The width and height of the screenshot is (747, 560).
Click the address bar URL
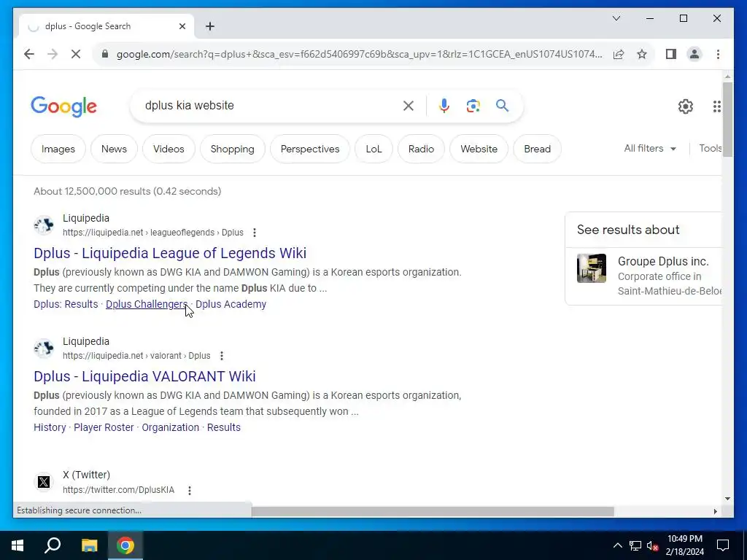pyautogui.click(x=359, y=54)
